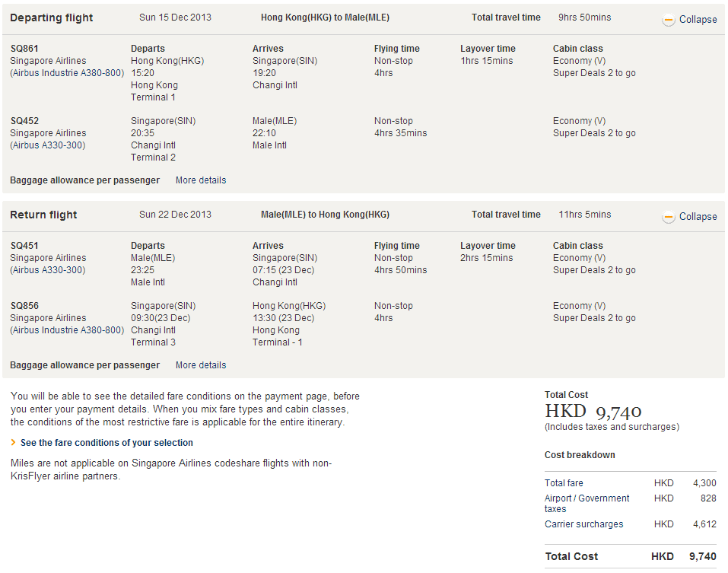Open More details for return baggage allowance
This screenshot has width=728, height=573.
(201, 365)
